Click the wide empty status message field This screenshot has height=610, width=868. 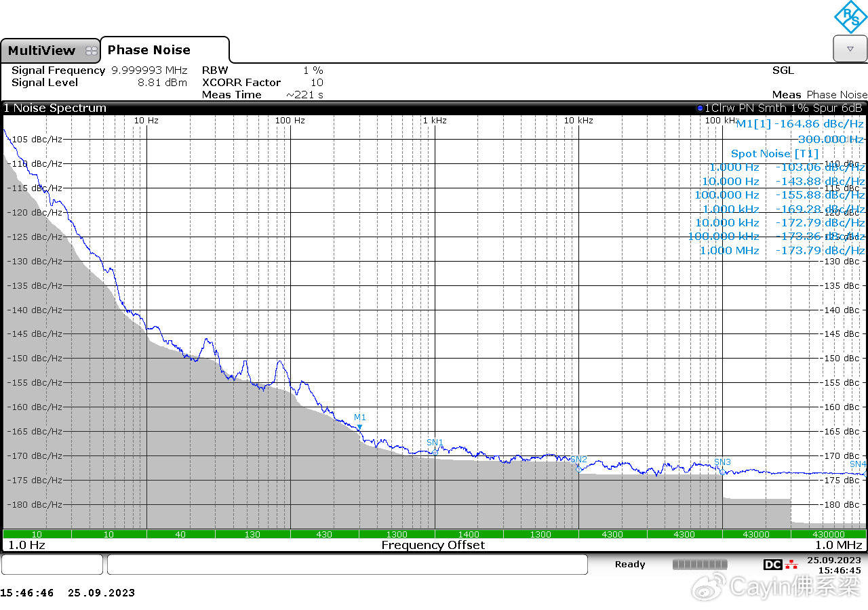tap(347, 565)
